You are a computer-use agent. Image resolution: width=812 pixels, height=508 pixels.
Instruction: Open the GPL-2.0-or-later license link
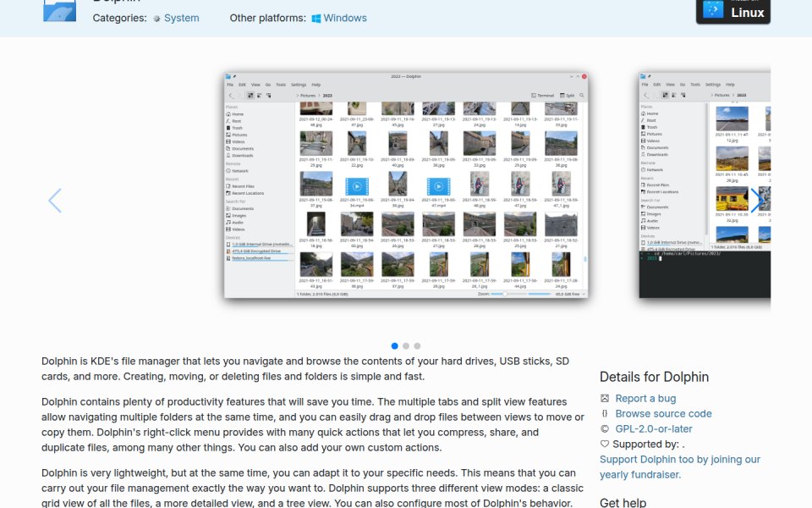pos(654,428)
